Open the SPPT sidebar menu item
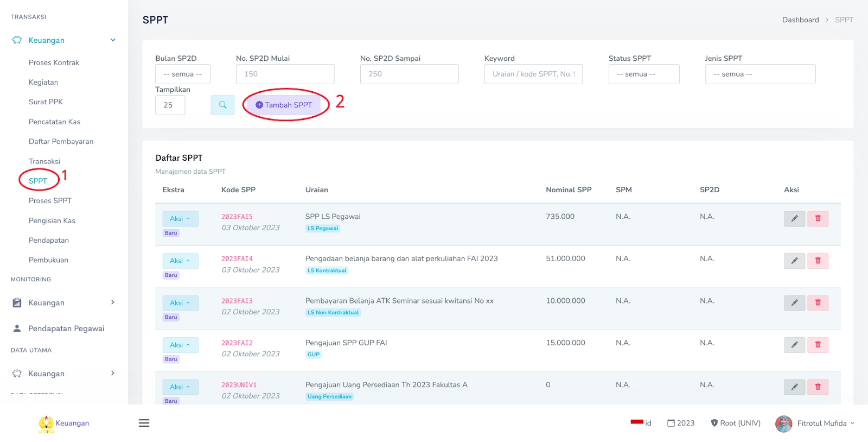Image resolution: width=868 pixels, height=442 pixels. 38,181
